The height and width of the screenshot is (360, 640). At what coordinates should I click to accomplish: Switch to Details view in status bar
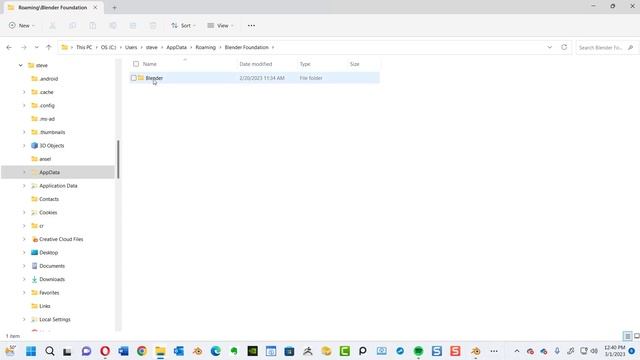[x=627, y=336]
